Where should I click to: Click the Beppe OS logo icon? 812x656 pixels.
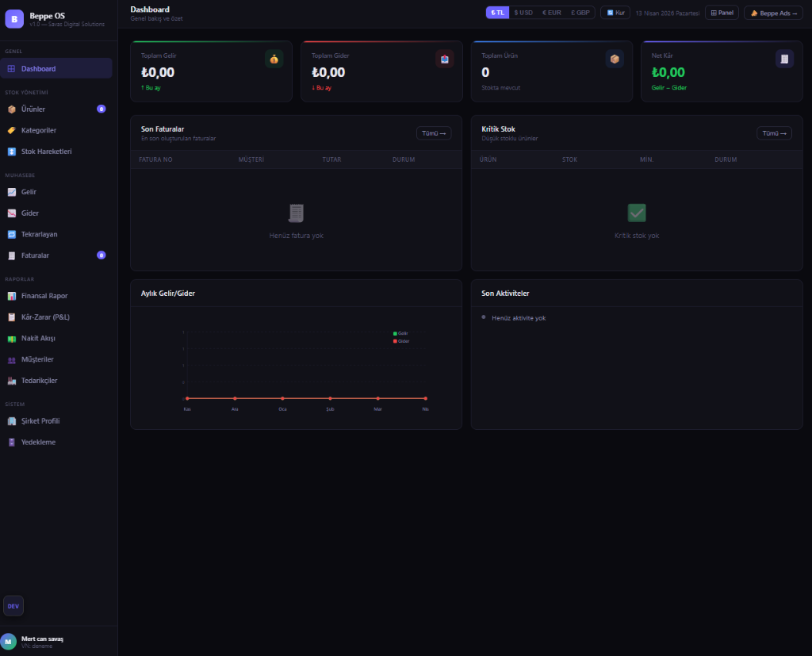[x=14, y=19]
